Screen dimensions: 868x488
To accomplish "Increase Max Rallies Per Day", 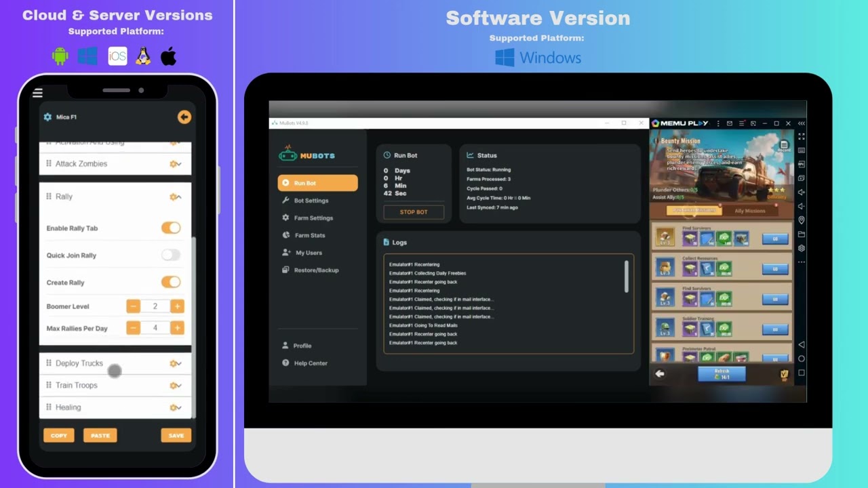I will pyautogui.click(x=177, y=328).
